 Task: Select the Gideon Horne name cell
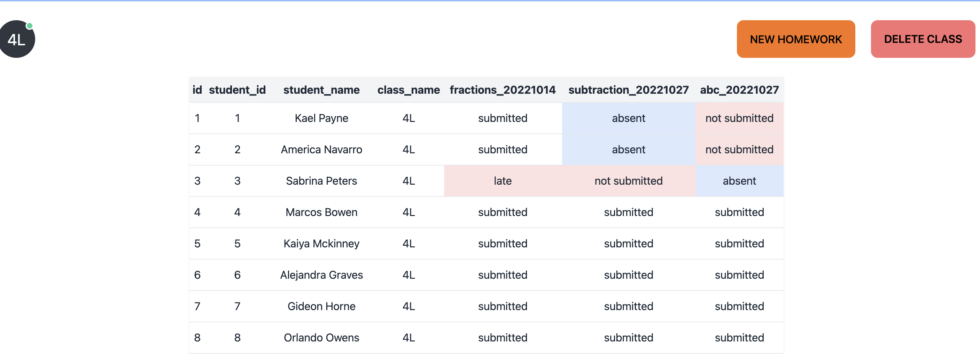pyautogui.click(x=321, y=306)
